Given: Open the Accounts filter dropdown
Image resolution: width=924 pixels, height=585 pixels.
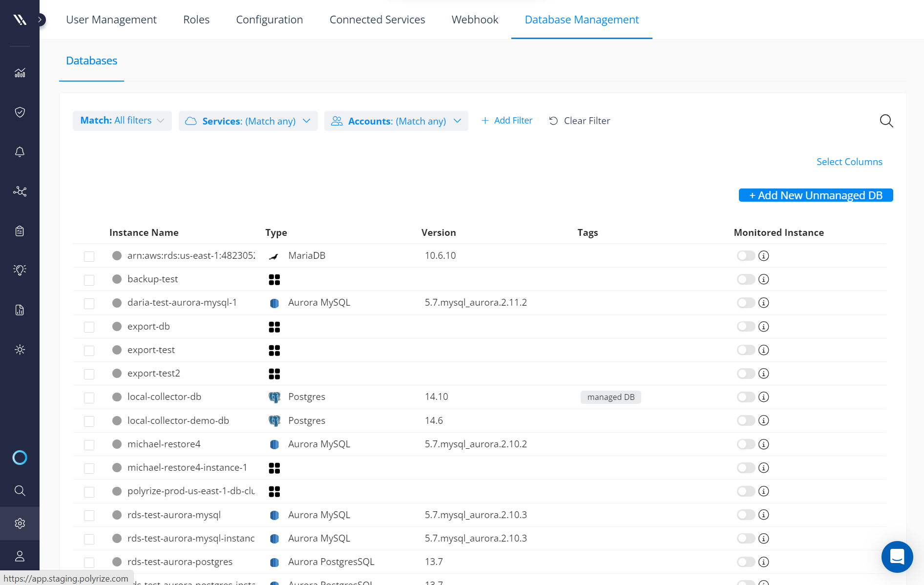Looking at the screenshot, I should (x=396, y=121).
